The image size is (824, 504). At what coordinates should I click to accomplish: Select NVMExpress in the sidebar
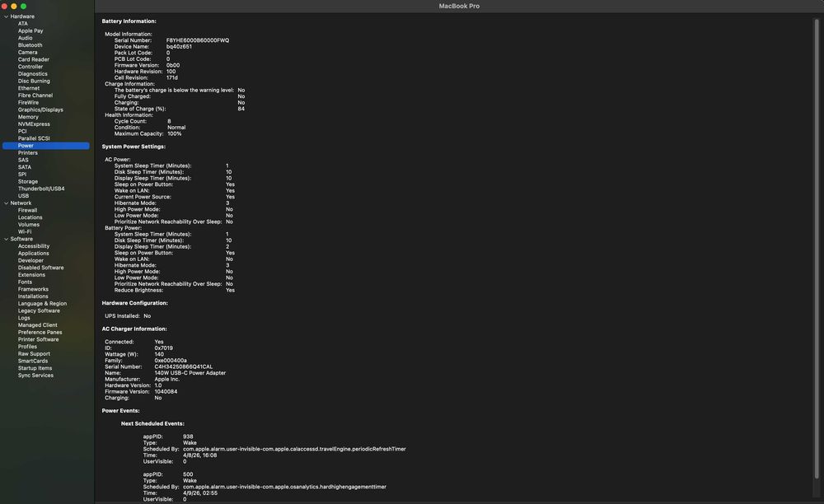pos(34,124)
